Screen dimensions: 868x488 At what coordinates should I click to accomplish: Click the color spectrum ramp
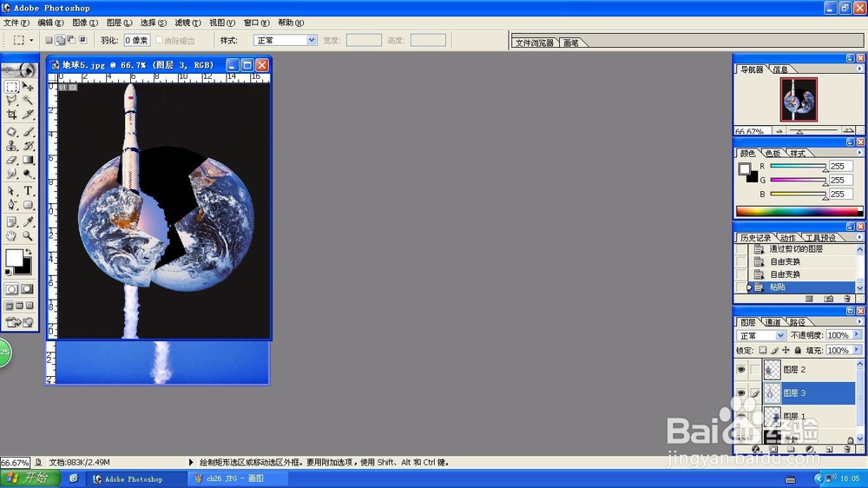click(799, 211)
